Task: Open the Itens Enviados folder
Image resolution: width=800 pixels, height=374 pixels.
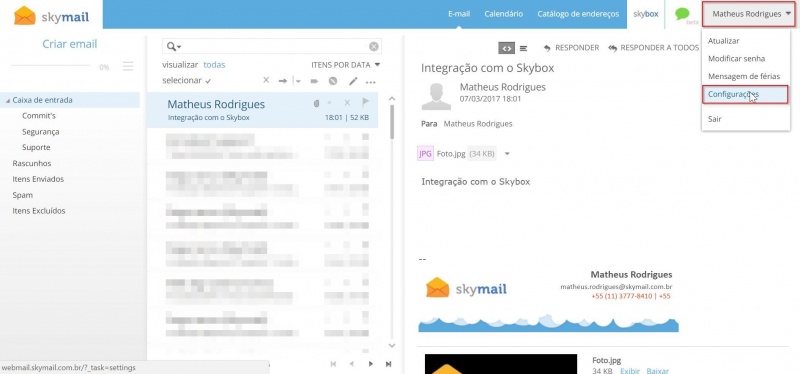Action: point(38,179)
